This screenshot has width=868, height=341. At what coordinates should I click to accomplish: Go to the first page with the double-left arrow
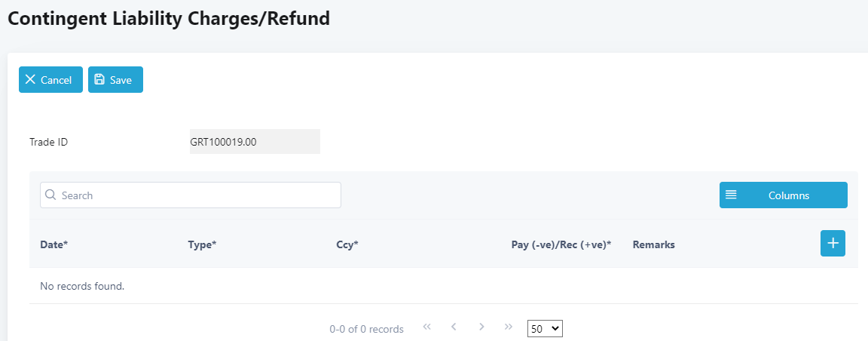426,327
